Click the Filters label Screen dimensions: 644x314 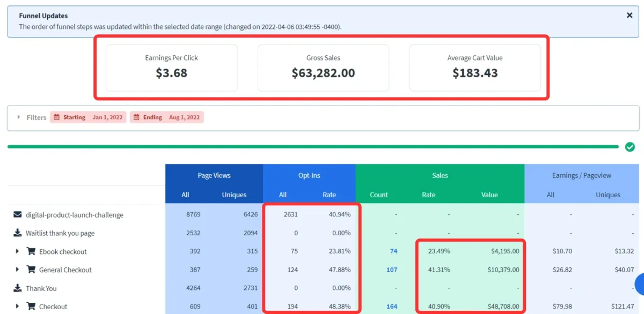[36, 117]
